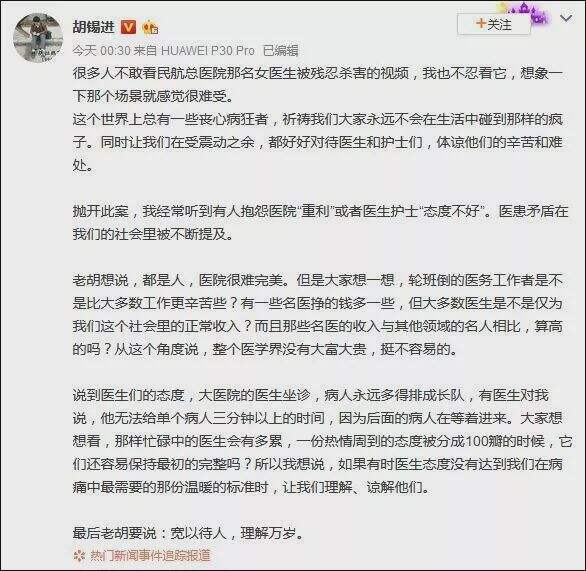
Task: Open the topic 热门新闻事件追踪报道
Action: point(150,556)
